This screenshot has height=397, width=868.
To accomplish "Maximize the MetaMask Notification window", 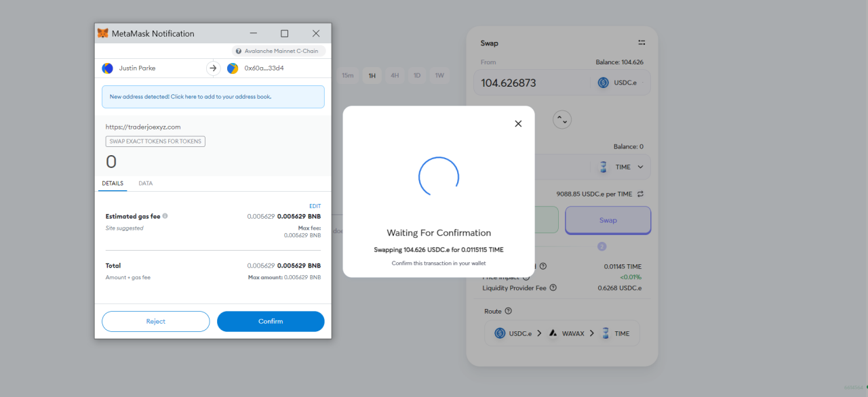I will [285, 33].
